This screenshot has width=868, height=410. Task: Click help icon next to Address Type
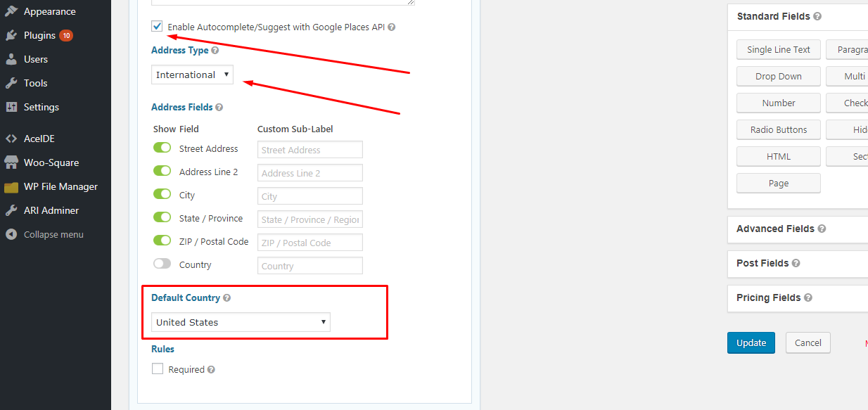[x=215, y=51]
